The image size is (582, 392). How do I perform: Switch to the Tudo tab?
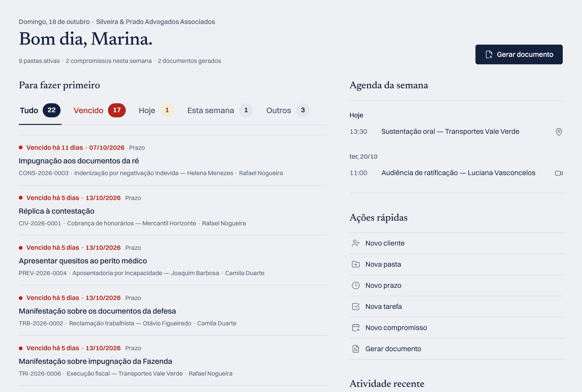[40, 111]
